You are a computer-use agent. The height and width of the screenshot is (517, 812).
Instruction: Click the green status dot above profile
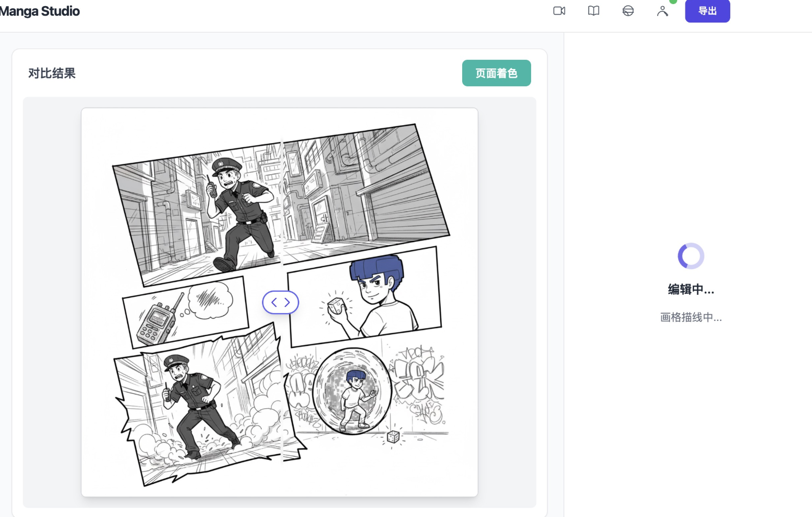click(x=673, y=2)
